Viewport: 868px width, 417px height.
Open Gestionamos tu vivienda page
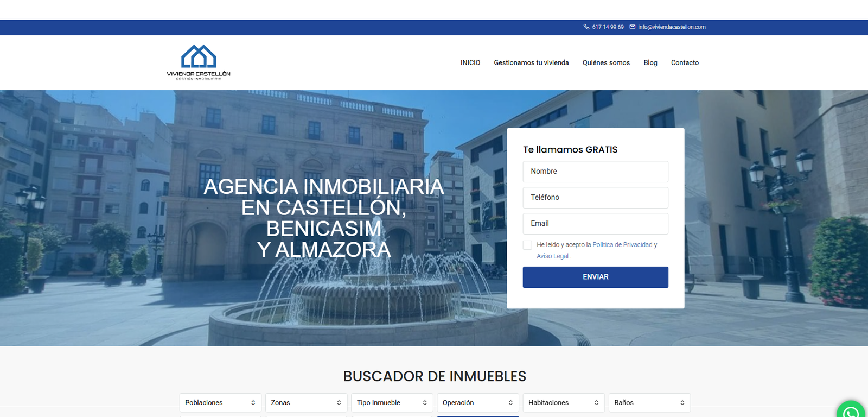531,62
